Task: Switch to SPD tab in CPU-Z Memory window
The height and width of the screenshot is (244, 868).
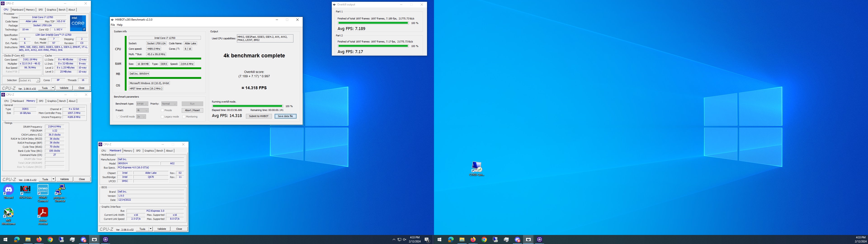Action: pyautogui.click(x=41, y=101)
